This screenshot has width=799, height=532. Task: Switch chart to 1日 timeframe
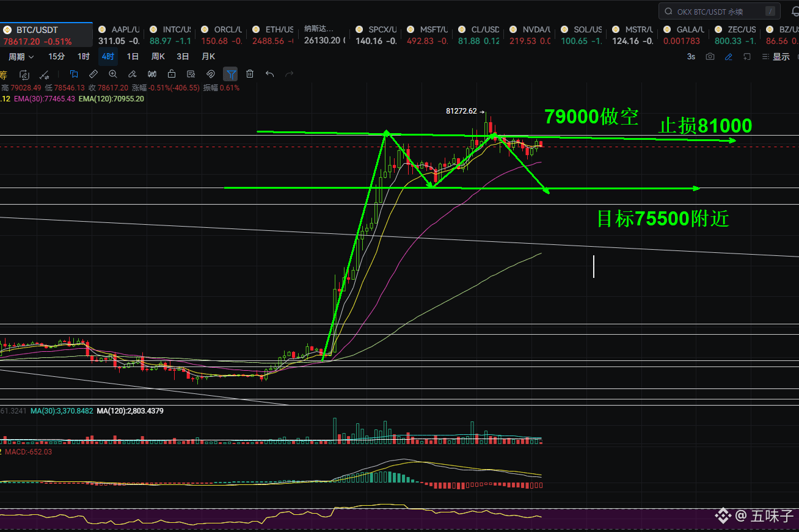(133, 56)
